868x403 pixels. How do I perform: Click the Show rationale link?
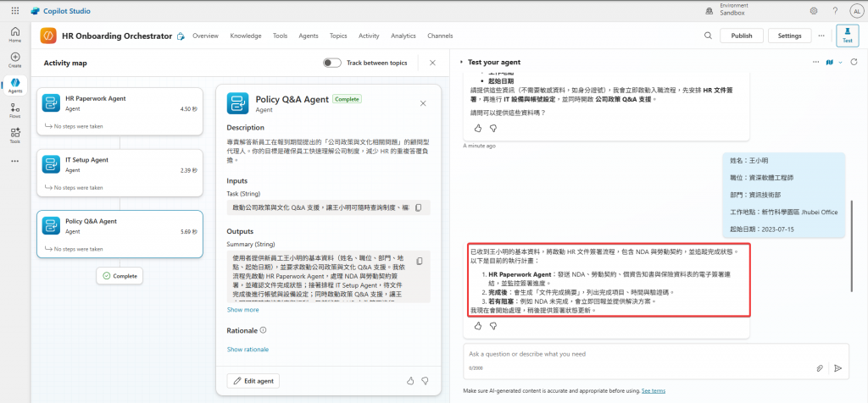pyautogui.click(x=248, y=350)
